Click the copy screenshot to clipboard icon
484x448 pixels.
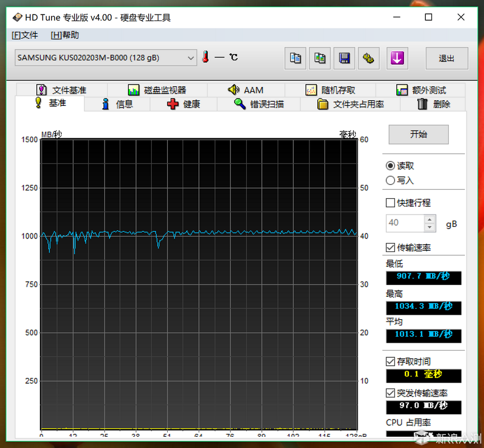(x=319, y=58)
